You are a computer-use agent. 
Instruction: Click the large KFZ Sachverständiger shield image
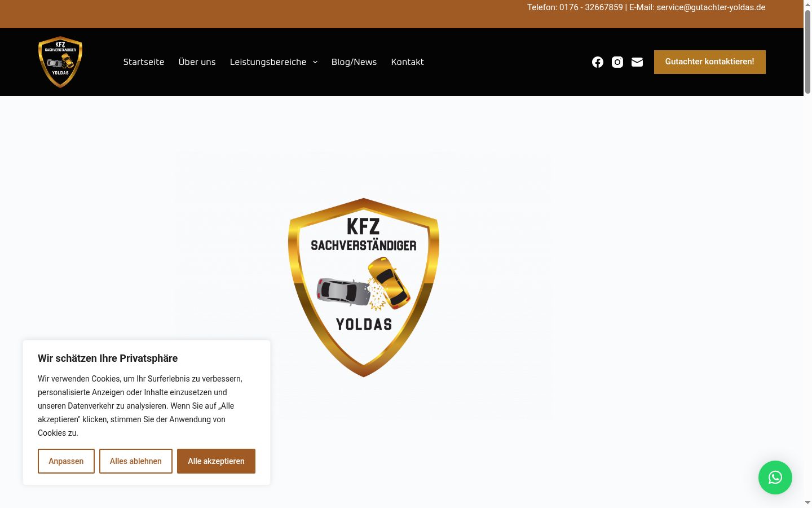pos(364,287)
